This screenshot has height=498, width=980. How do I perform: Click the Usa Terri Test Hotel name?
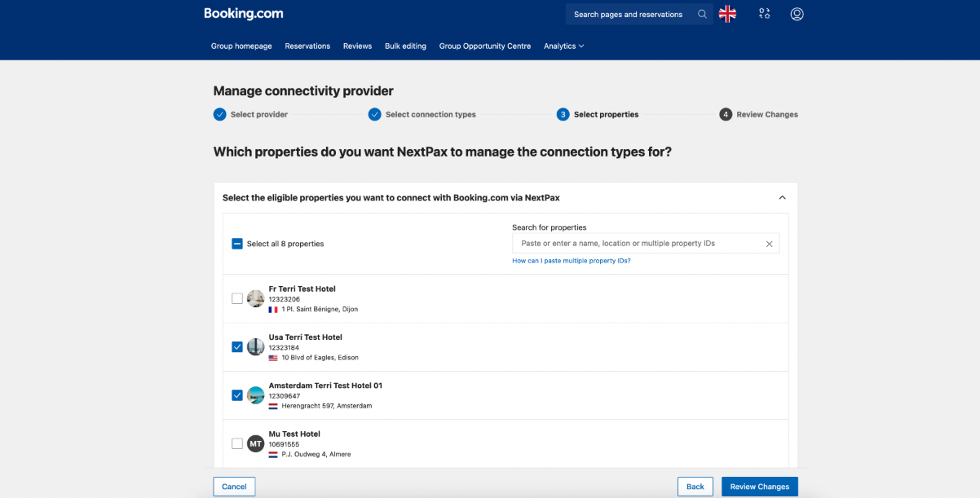[x=306, y=337]
